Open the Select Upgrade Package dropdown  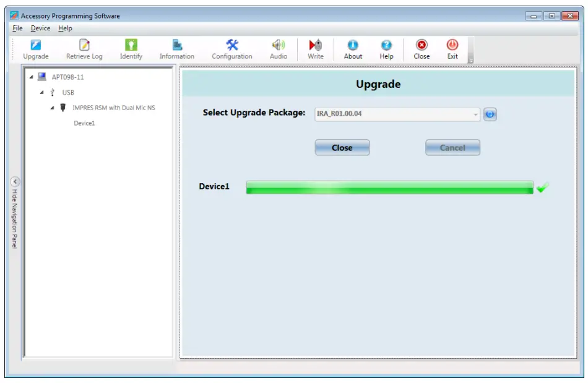tap(475, 114)
